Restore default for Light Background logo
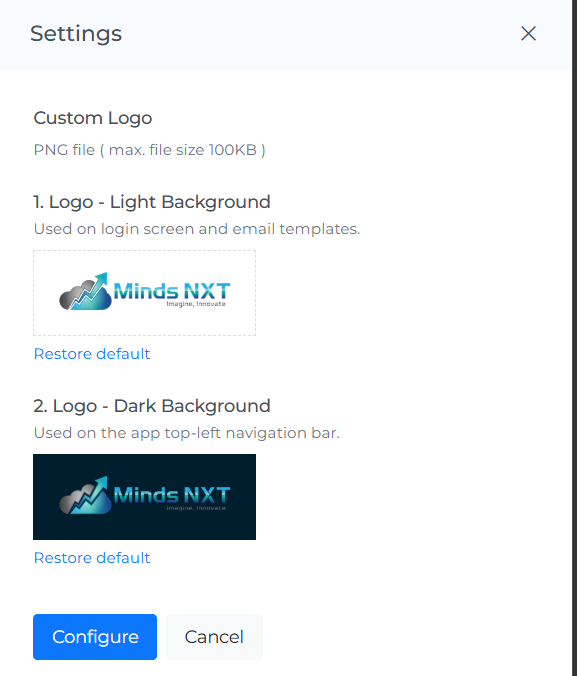The height and width of the screenshot is (676, 577). 92,354
